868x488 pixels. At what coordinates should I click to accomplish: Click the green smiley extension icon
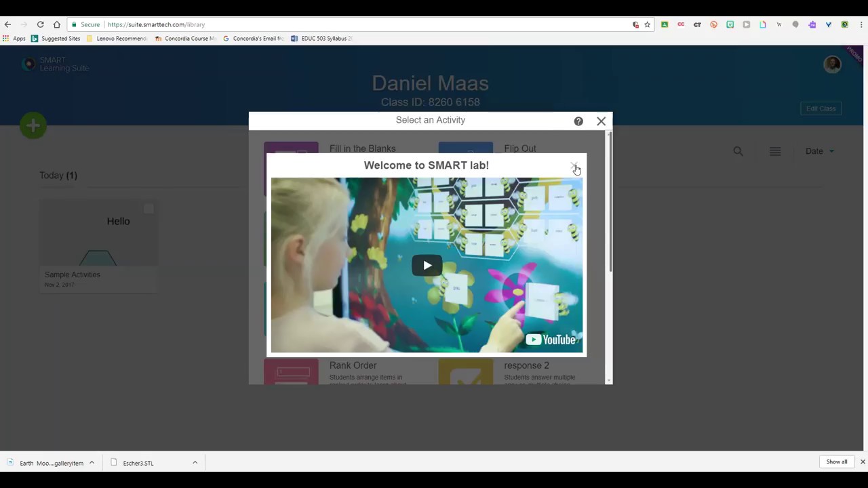tap(730, 24)
